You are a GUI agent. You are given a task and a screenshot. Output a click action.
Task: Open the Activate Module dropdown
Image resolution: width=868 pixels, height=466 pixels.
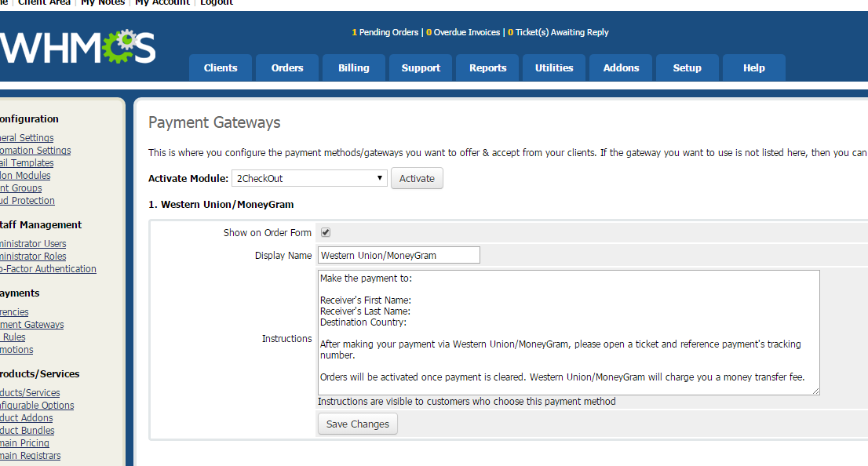coord(309,178)
